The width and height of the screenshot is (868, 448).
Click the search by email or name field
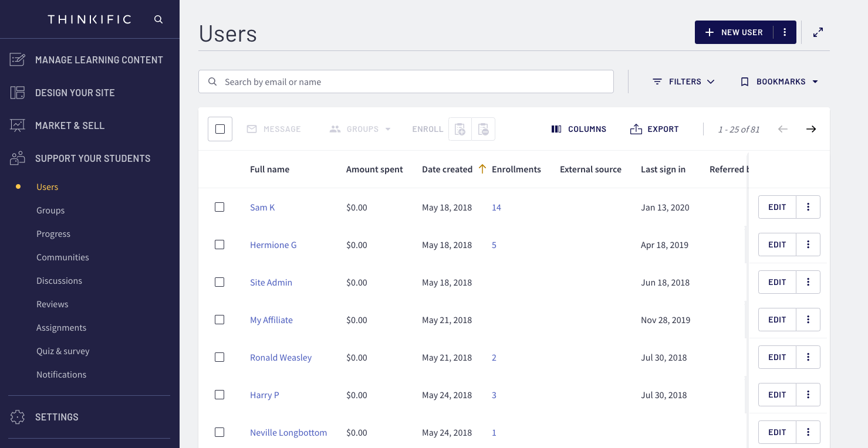pos(406,82)
